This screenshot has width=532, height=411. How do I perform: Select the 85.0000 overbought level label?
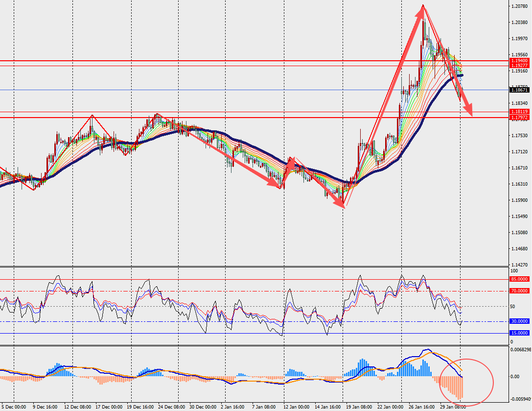519,279
